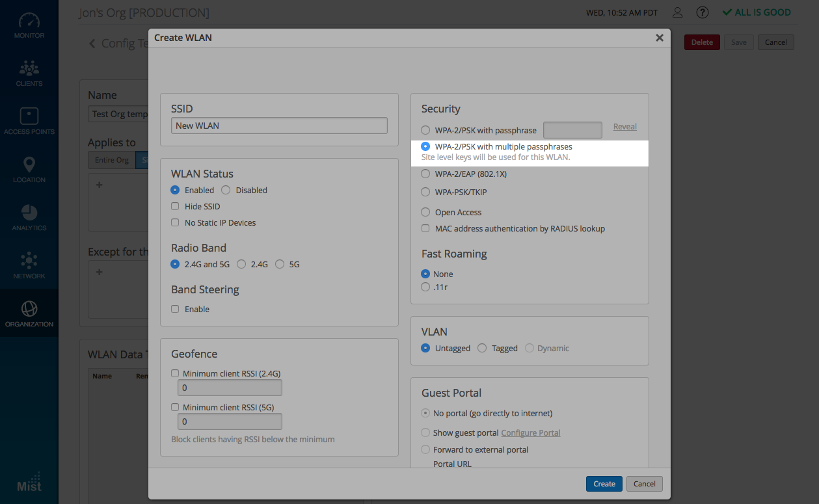Image resolution: width=819 pixels, height=504 pixels.
Task: Choose Open Access security radio button
Action: (x=425, y=212)
